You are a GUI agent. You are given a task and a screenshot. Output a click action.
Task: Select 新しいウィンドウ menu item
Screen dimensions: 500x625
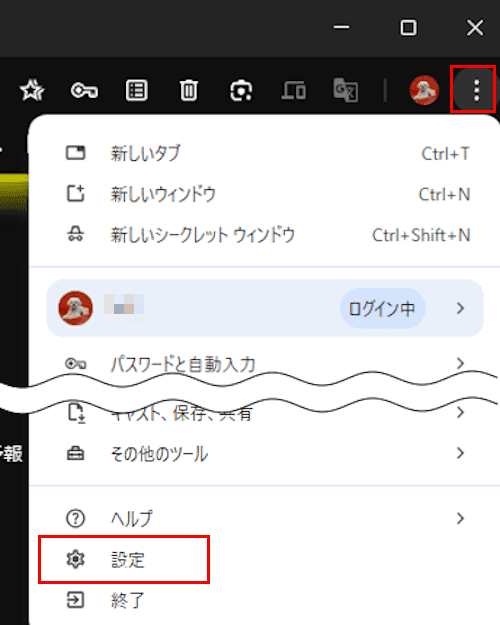pos(264,194)
